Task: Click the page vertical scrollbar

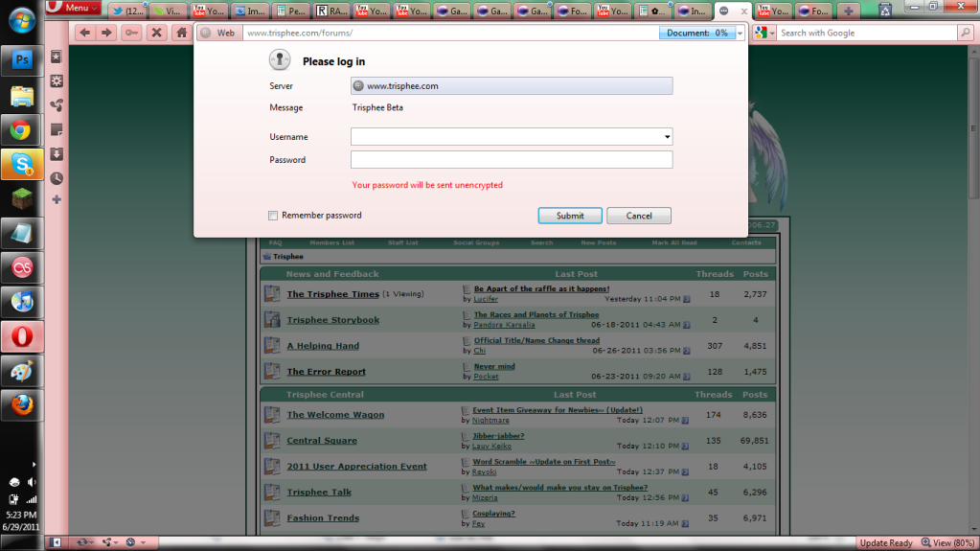Action: [x=973, y=287]
